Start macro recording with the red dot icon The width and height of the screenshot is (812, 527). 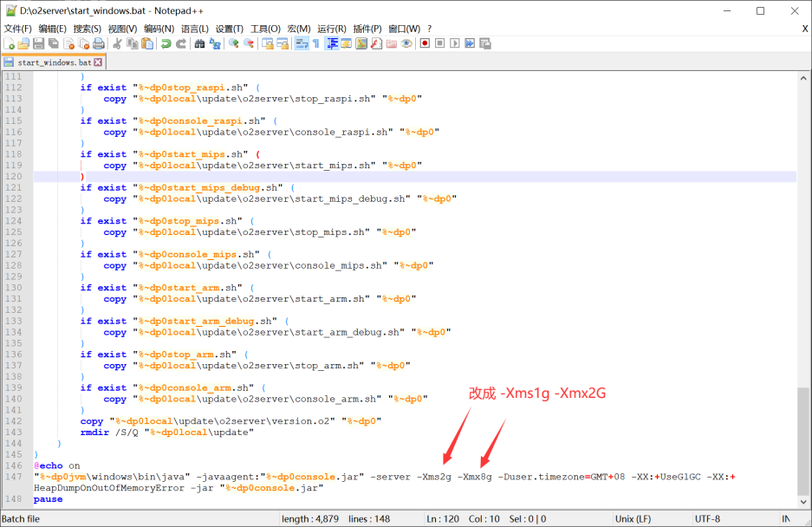(x=425, y=43)
